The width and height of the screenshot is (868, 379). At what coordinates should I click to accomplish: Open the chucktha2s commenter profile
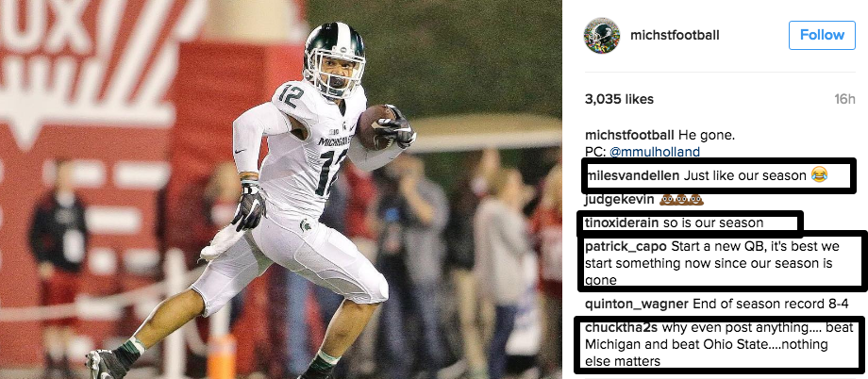pyautogui.click(x=621, y=327)
